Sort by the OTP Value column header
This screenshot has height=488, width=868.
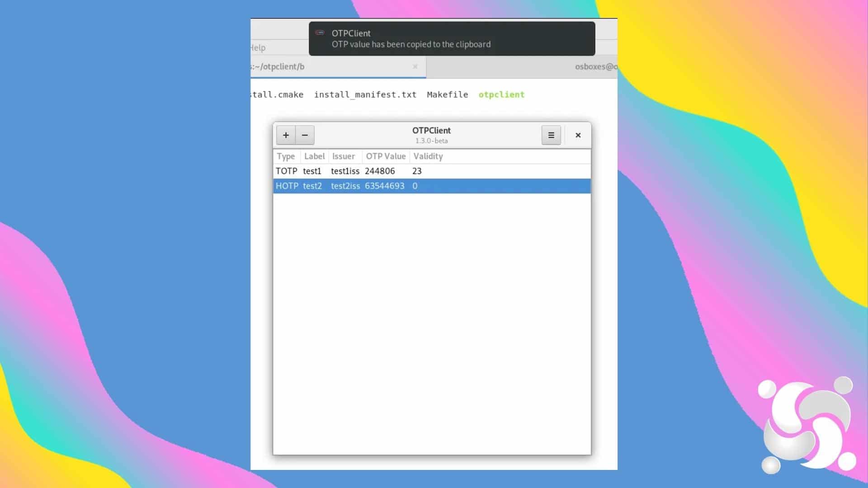click(x=386, y=156)
